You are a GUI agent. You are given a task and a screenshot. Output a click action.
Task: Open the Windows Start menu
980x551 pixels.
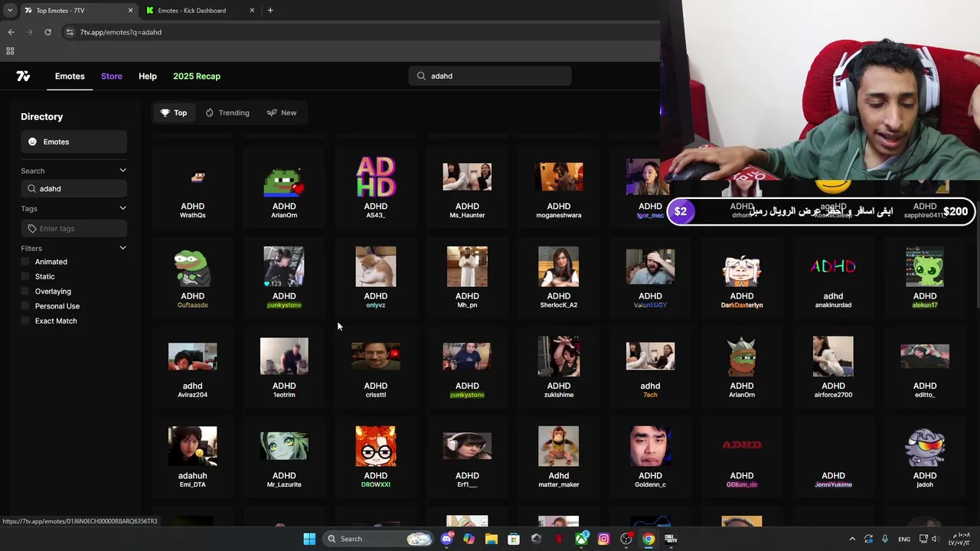pyautogui.click(x=309, y=539)
